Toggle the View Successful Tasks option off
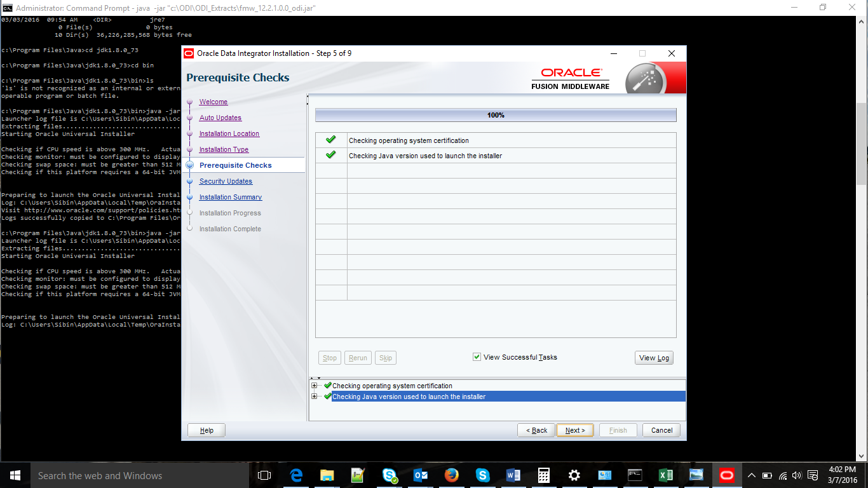This screenshot has width=868, height=488. coord(477,356)
